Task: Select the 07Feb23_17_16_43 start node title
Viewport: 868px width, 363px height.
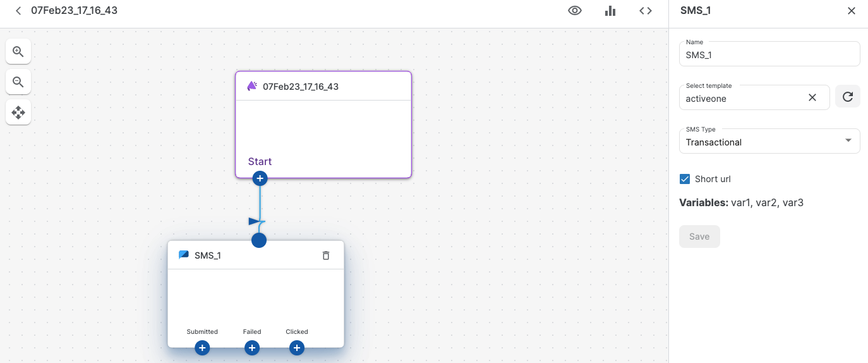Action: pos(301,87)
